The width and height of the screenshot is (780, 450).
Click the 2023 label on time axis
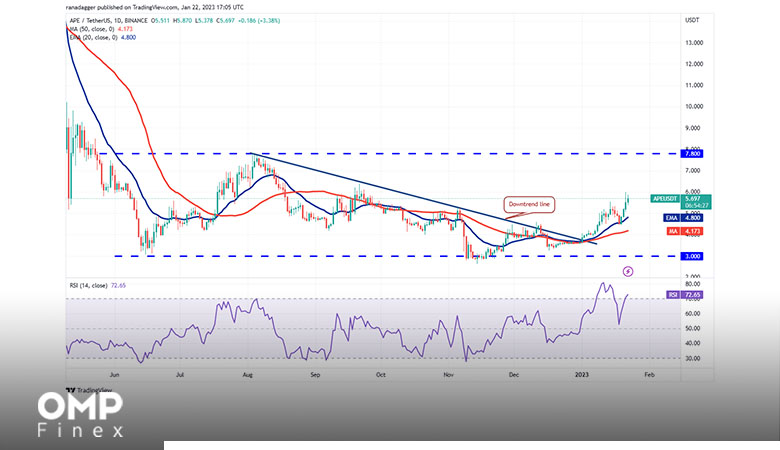click(582, 374)
